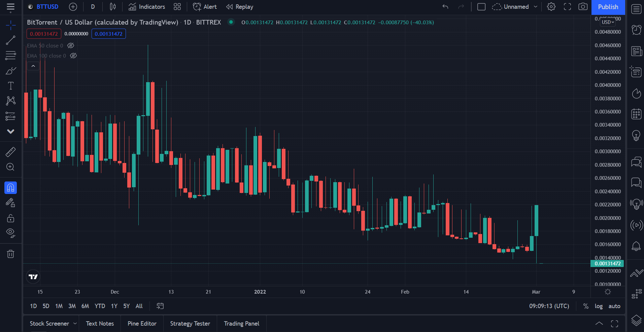Add a symbol to compare
Screen dimensions: 644x332
pyautogui.click(x=73, y=7)
